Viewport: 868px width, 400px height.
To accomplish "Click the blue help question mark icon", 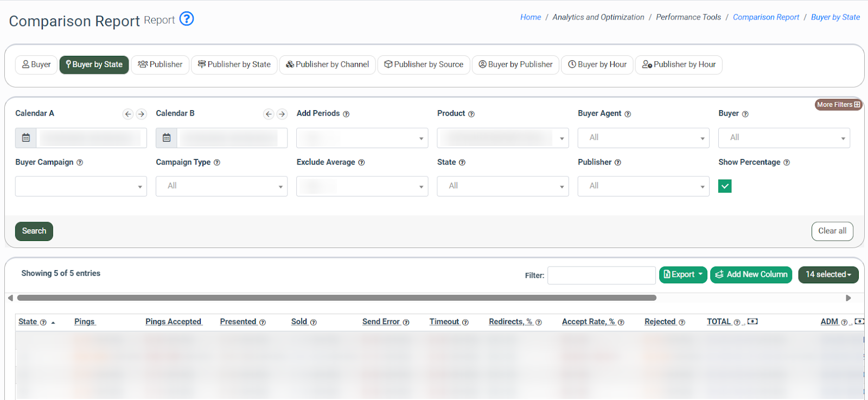I will 187,19.
